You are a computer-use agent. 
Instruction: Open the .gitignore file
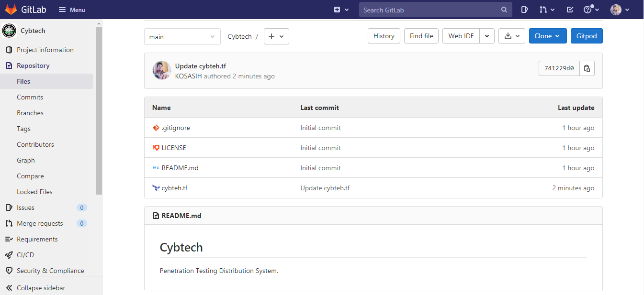pyautogui.click(x=176, y=128)
